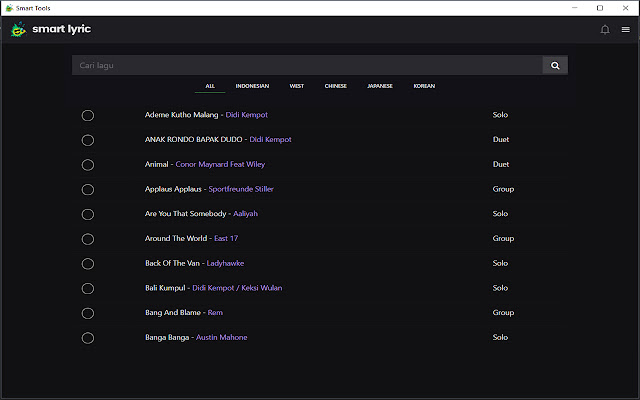Open the notification bell
The height and width of the screenshot is (400, 640).
point(605,29)
